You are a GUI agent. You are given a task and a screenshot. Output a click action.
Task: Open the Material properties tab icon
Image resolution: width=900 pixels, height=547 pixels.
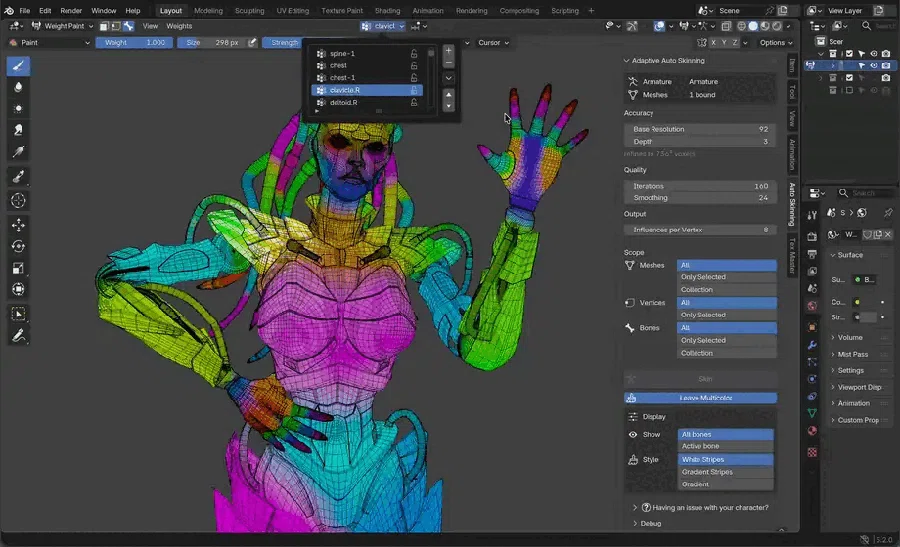point(812,430)
